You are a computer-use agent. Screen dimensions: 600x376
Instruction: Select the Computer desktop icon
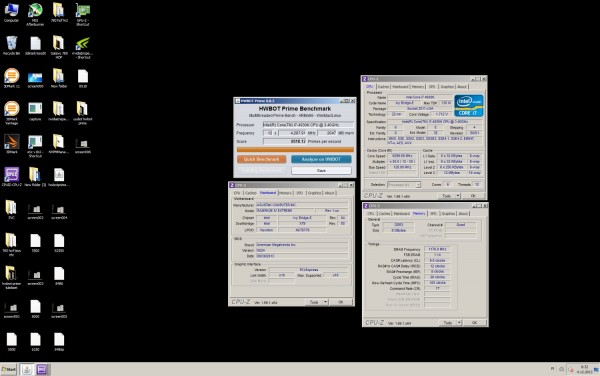11,12
